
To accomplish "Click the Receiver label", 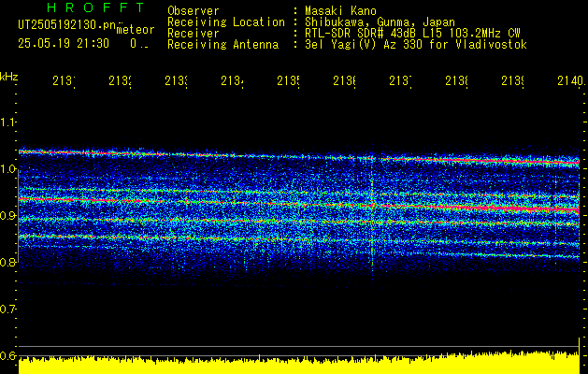I will click(194, 34).
